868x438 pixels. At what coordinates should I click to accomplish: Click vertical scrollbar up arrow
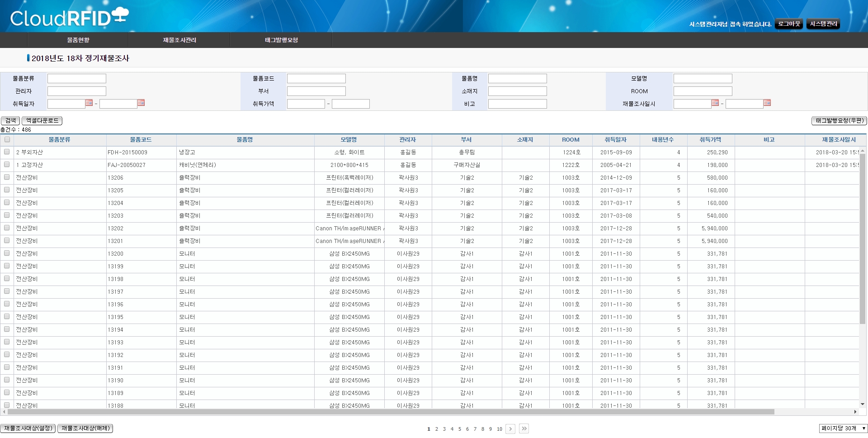(863, 151)
